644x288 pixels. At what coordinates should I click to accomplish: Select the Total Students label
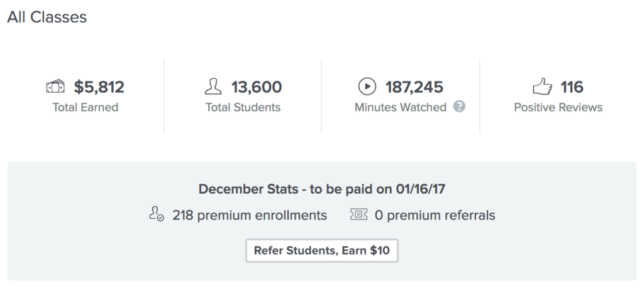pos(243,108)
